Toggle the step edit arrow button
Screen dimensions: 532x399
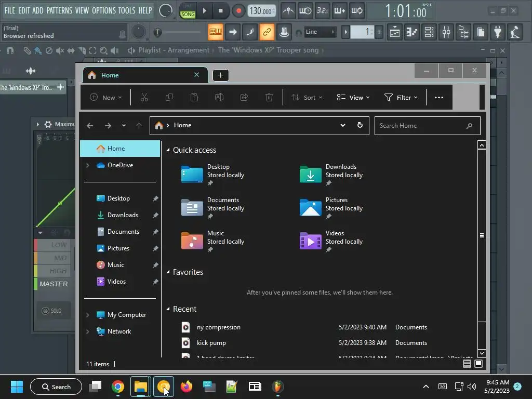(x=233, y=32)
